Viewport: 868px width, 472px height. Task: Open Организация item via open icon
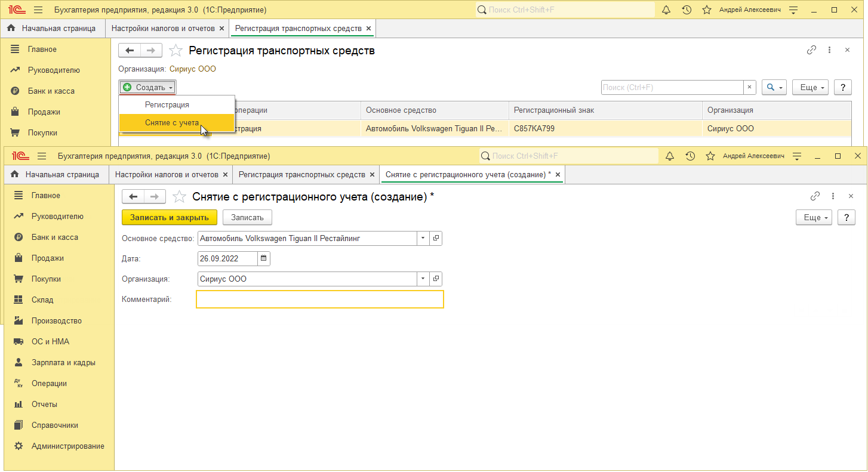tap(436, 279)
